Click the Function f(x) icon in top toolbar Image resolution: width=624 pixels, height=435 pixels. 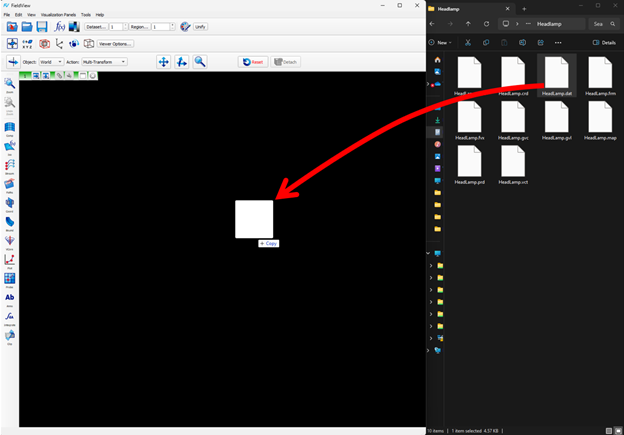coord(59,27)
